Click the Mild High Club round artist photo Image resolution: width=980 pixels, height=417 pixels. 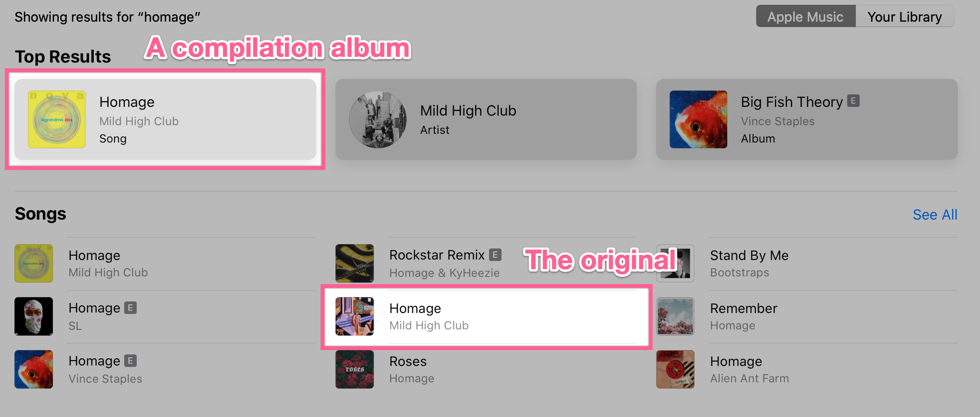click(x=378, y=119)
